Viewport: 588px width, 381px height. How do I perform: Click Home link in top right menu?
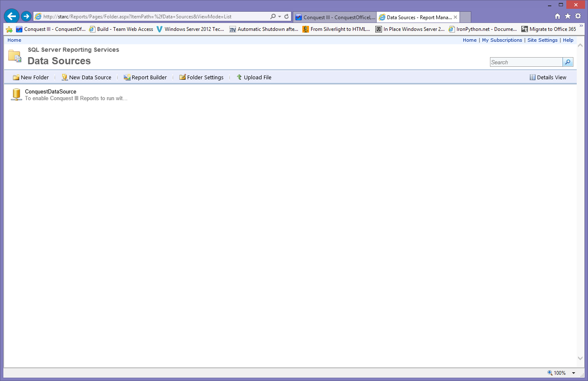click(470, 40)
